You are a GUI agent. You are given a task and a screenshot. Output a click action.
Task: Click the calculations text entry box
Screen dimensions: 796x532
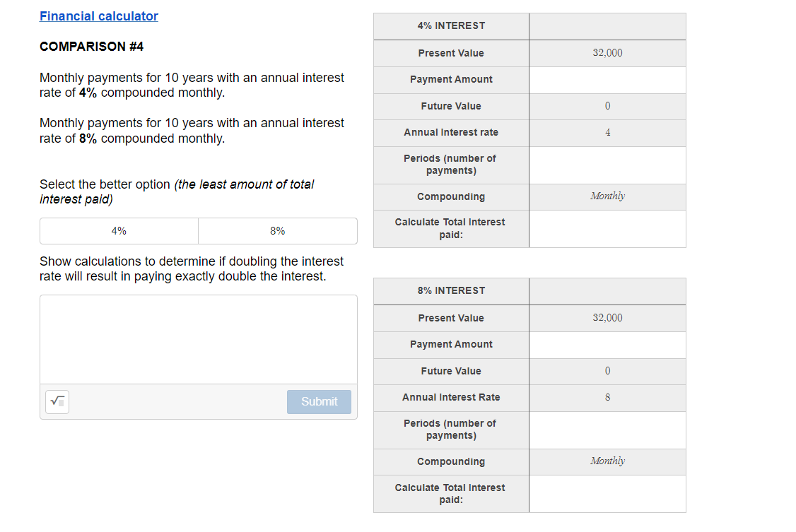click(198, 339)
